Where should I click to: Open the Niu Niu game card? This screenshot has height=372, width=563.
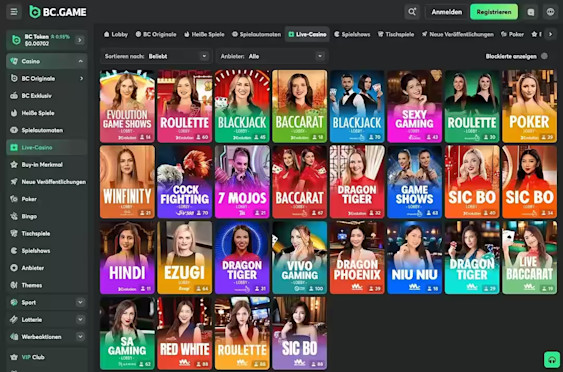pyautogui.click(x=414, y=257)
